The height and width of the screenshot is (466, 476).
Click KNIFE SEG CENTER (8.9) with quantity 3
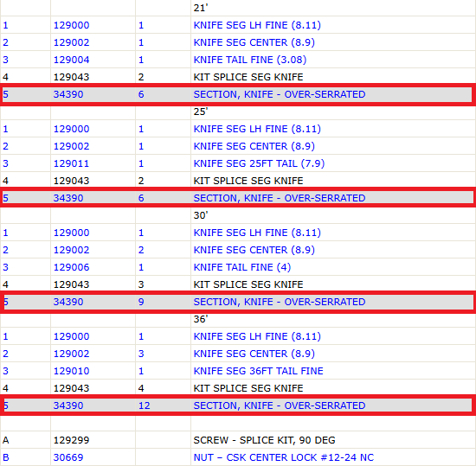[254, 354]
